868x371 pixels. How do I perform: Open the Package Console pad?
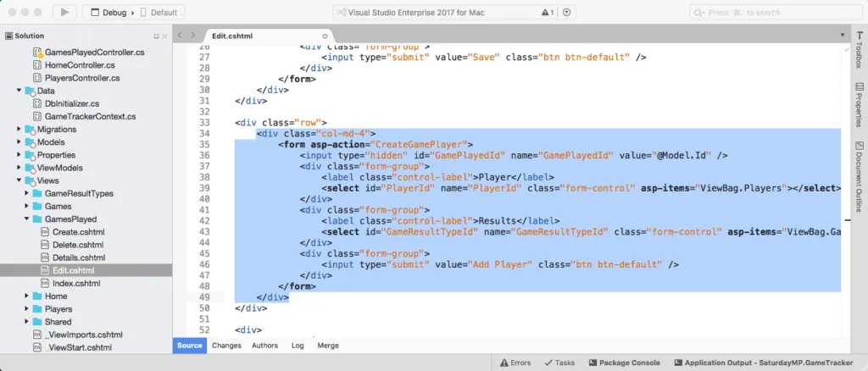pos(624,363)
